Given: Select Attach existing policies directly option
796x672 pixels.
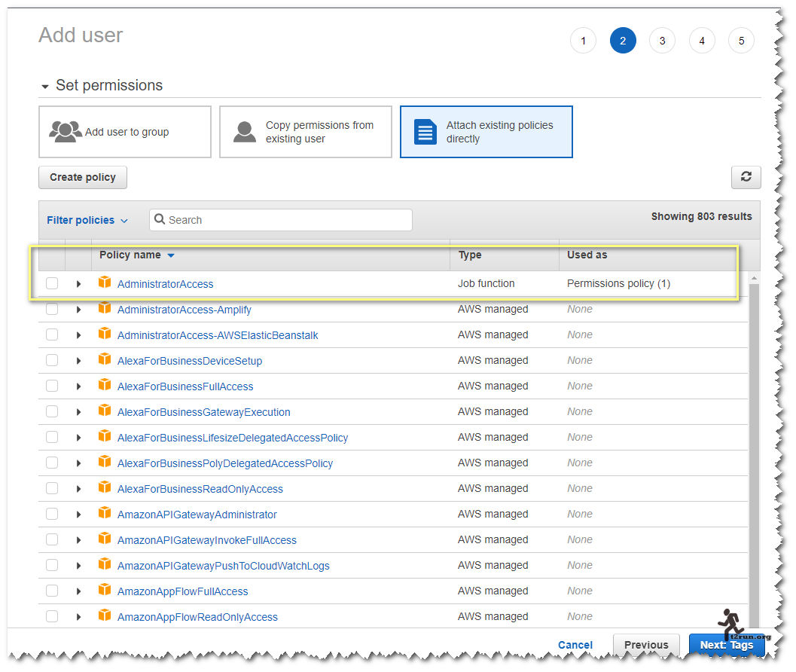Looking at the screenshot, I should click(x=486, y=132).
